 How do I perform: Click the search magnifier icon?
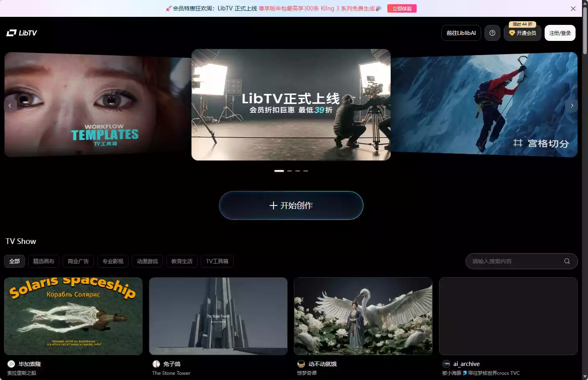coord(567,261)
